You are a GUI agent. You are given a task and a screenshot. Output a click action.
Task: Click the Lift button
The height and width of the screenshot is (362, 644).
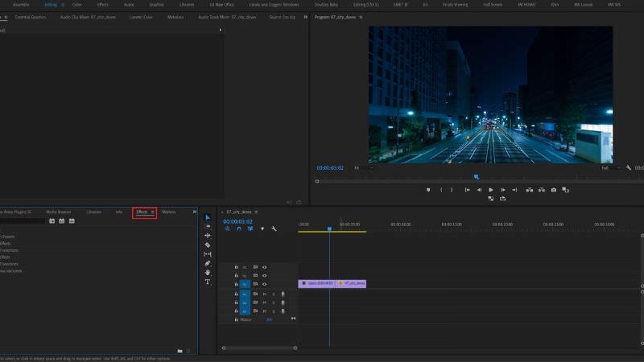[x=530, y=190]
